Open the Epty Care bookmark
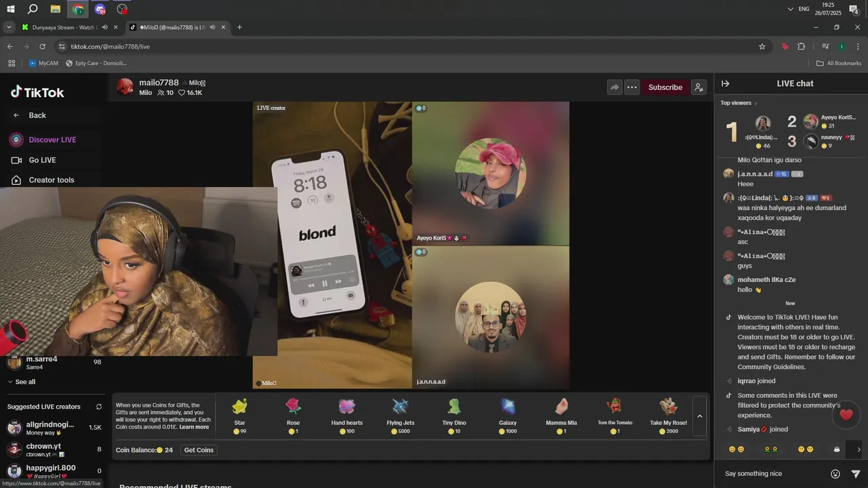 tap(96, 63)
